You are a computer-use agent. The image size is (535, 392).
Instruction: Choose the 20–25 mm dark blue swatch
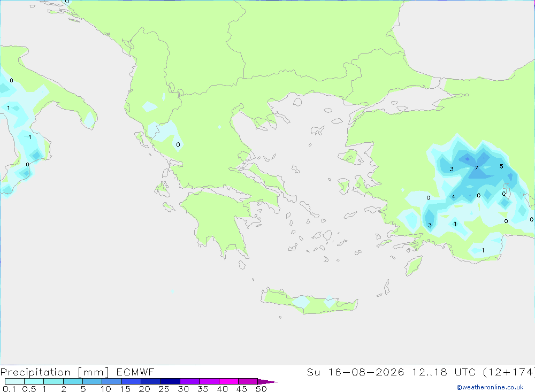(151, 381)
